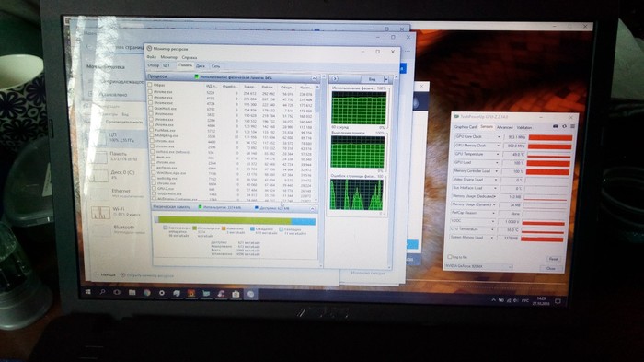This screenshot has height=362, width=644.
Task: Open the Вид dropdown arrow above the graphs
Action: point(386,79)
